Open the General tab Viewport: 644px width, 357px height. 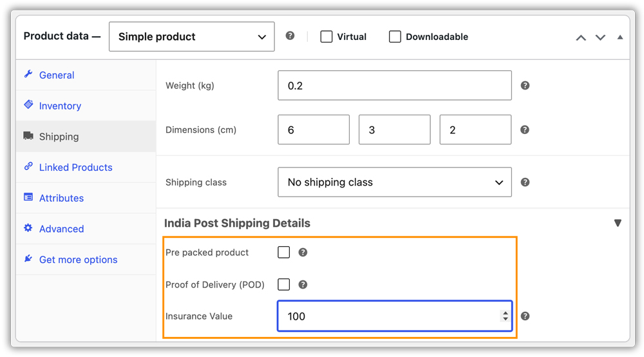coord(86,75)
